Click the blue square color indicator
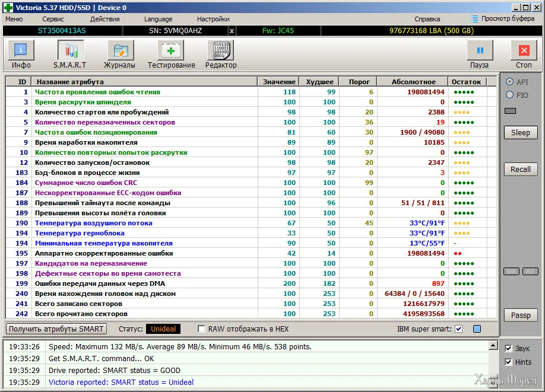Image resolution: width=545 pixels, height=392 pixels. (x=477, y=329)
